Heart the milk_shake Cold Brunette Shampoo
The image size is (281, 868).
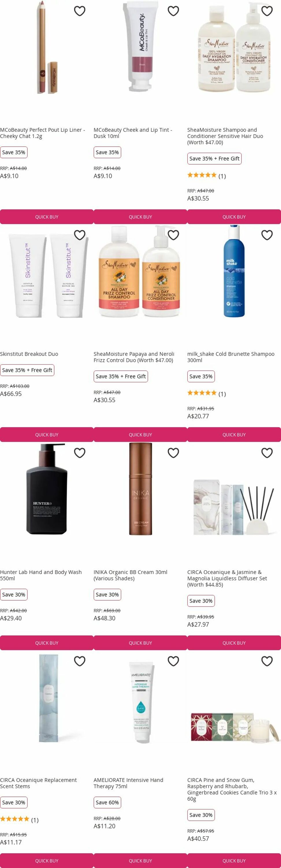[x=267, y=235]
